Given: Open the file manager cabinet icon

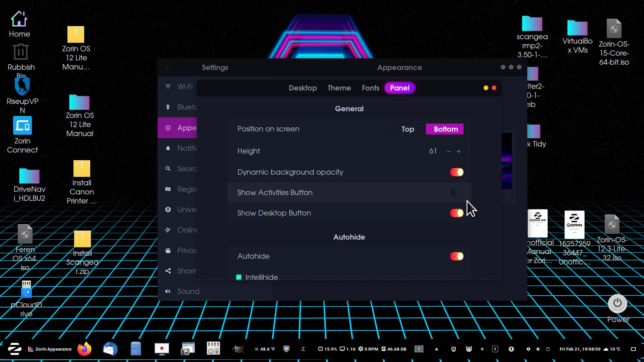Looking at the screenshot, I should (x=136, y=349).
